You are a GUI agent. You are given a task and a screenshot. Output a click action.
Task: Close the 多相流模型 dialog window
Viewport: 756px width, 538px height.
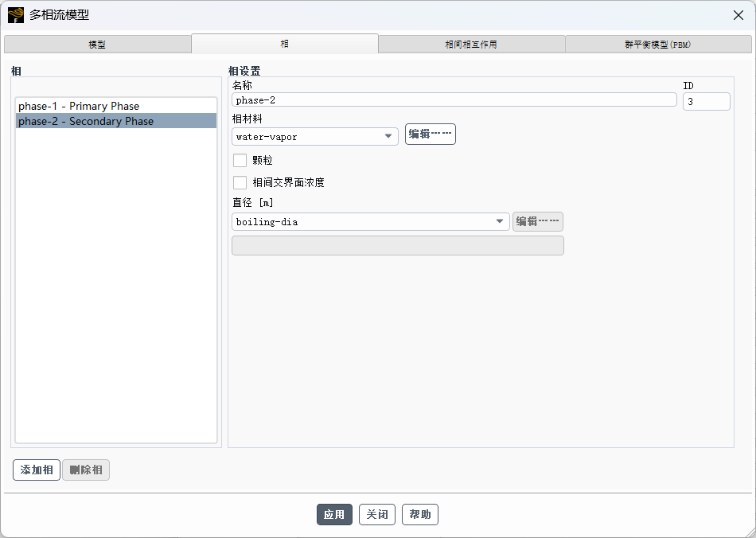click(738, 15)
